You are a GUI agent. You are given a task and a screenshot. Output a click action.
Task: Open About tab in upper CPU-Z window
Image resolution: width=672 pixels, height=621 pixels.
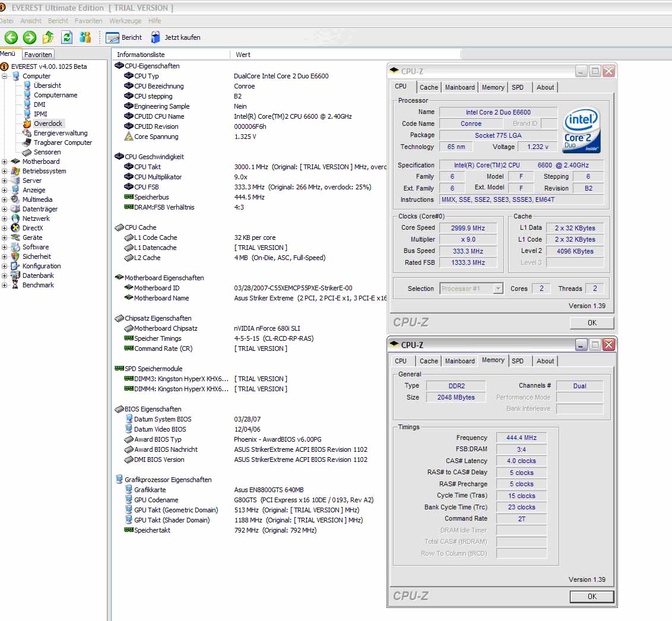[x=545, y=87]
